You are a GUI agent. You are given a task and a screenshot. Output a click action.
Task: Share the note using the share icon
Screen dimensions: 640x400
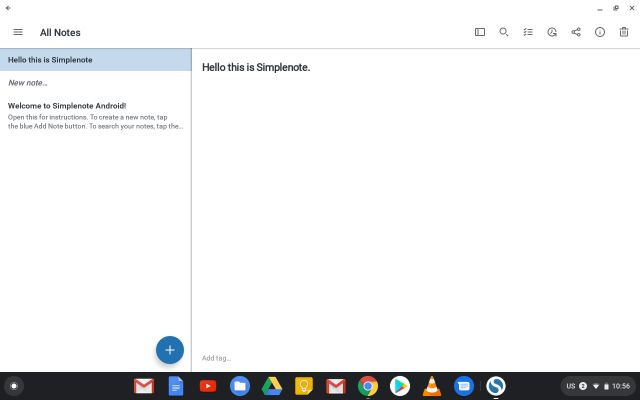(x=576, y=32)
